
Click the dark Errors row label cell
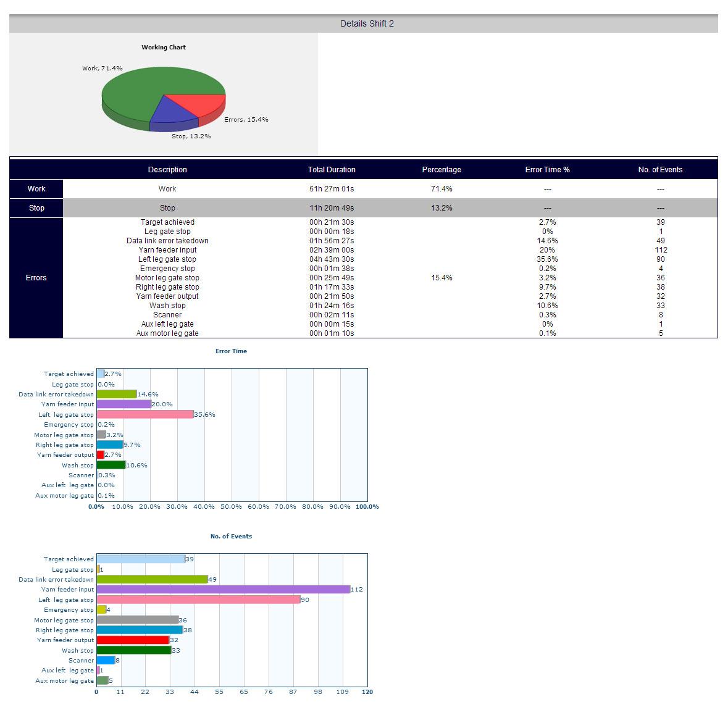tap(36, 278)
